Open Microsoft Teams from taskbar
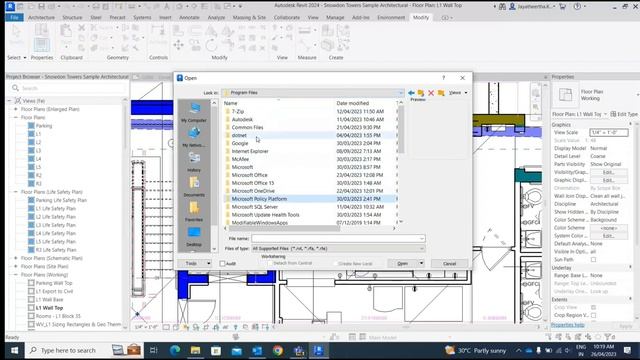 coord(299,350)
